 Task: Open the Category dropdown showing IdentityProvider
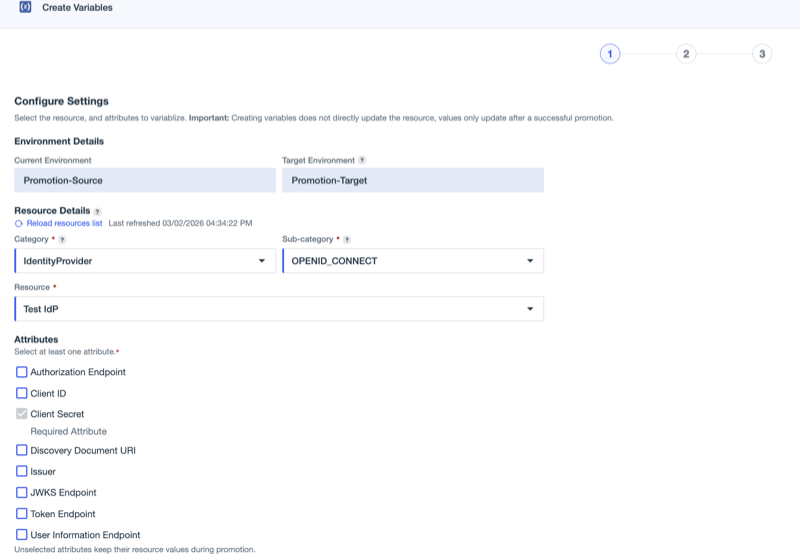145,261
